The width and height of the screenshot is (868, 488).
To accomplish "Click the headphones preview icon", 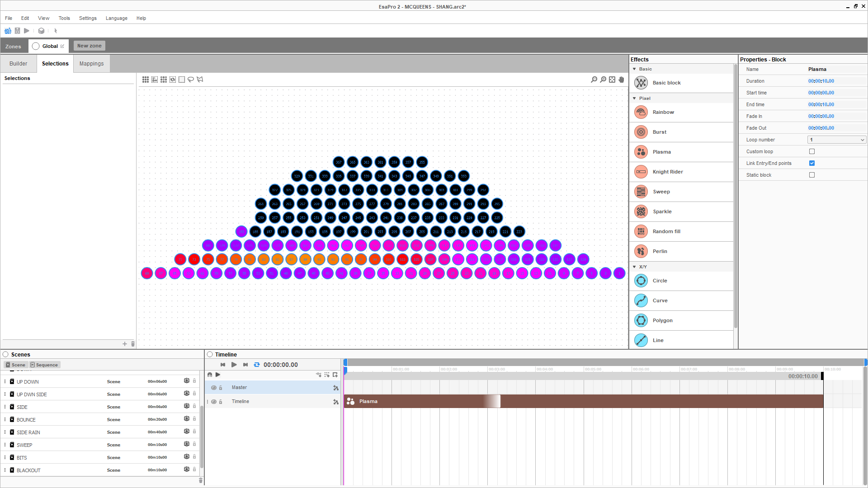I will 210,375.
